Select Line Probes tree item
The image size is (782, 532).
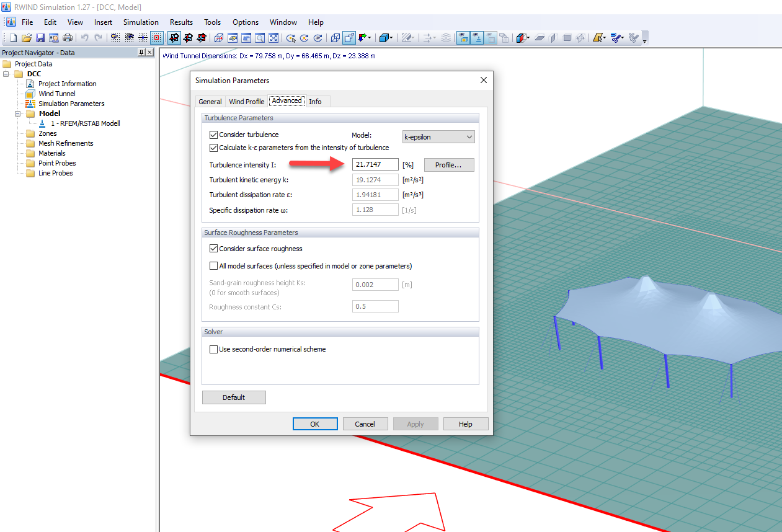click(x=56, y=173)
